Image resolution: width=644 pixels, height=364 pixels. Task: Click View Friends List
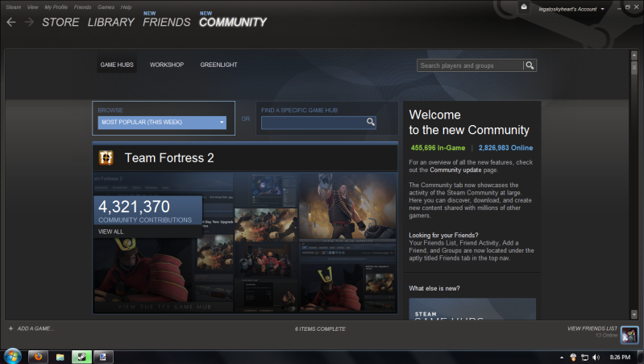pos(592,328)
